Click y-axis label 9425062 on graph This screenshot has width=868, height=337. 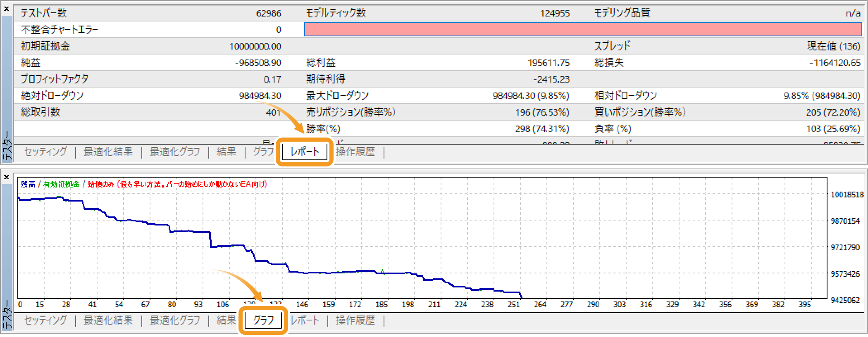[845, 300]
